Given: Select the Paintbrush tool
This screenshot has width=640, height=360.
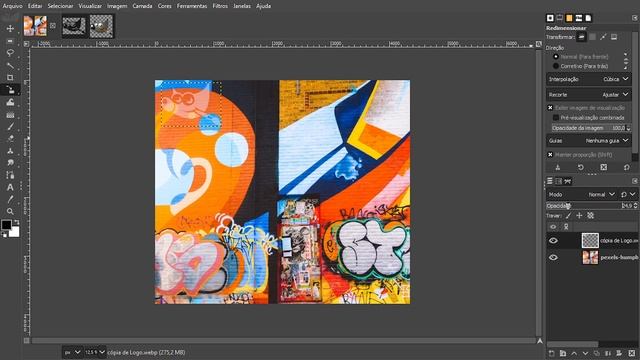Looking at the screenshot, I should [x=10, y=127].
